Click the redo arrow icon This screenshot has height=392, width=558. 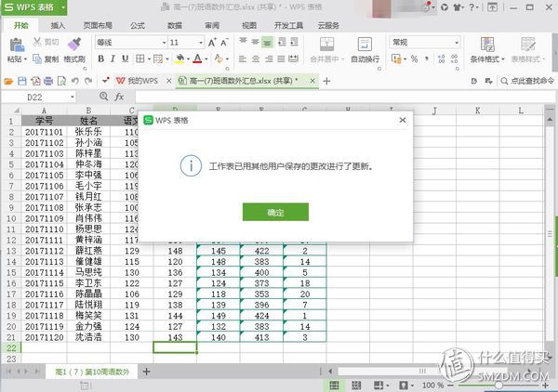click(x=88, y=82)
